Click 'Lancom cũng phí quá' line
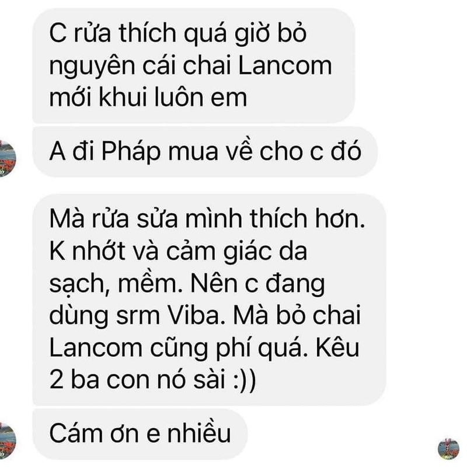This screenshot has width=467, height=476. click(x=179, y=348)
